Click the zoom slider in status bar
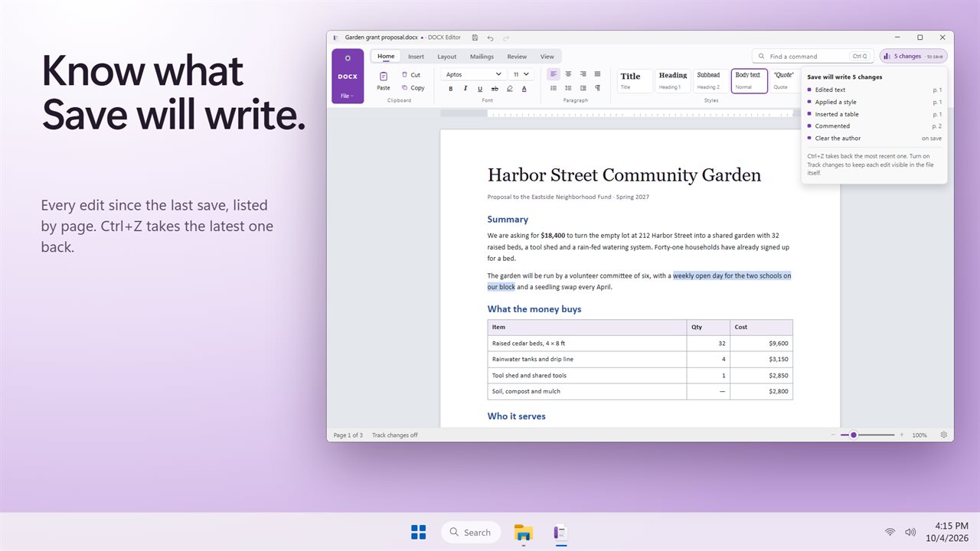Image resolution: width=980 pixels, height=551 pixels. (867, 435)
